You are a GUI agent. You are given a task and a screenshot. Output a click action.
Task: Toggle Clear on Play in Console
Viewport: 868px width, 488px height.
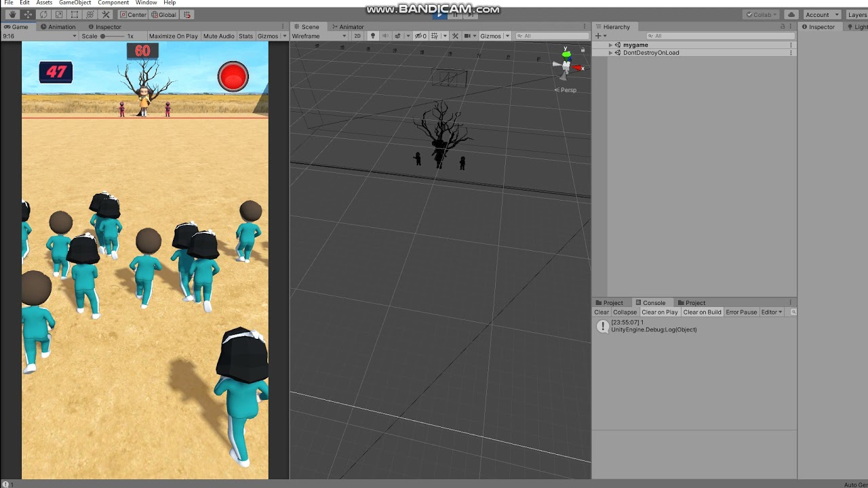pyautogui.click(x=660, y=312)
